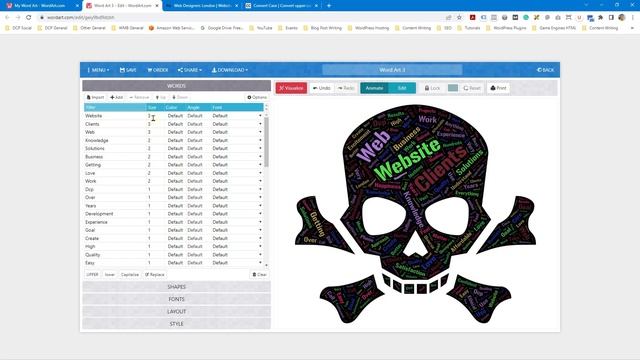Switch to Edit mode
Viewport: 640px width, 360px height.
pyautogui.click(x=402, y=88)
